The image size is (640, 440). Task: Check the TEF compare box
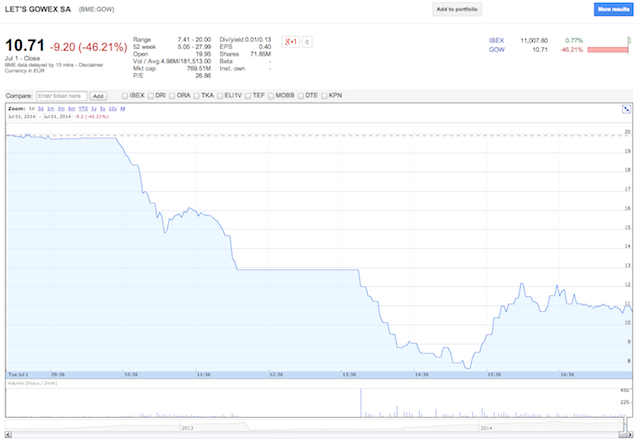(248, 96)
